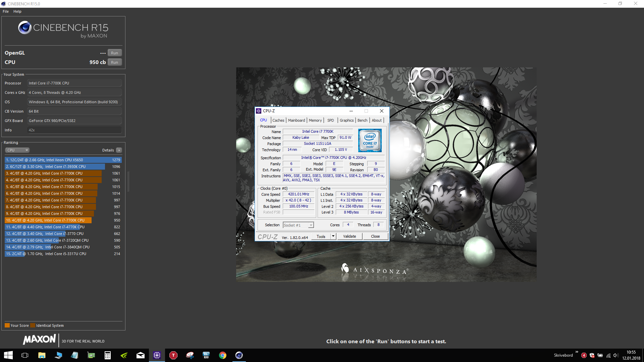644x362 pixels.
Task: Click the Info field containing 42x
Action: pyautogui.click(x=74, y=130)
